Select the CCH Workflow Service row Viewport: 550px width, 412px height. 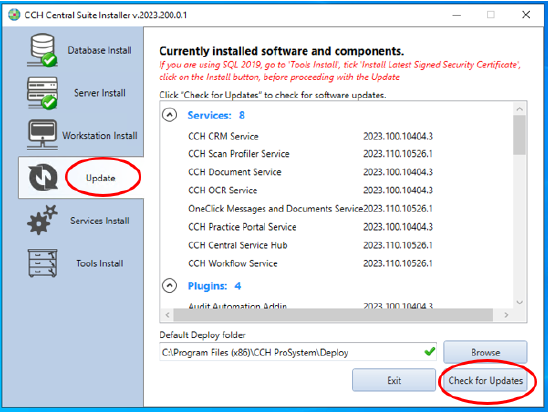(x=310, y=263)
